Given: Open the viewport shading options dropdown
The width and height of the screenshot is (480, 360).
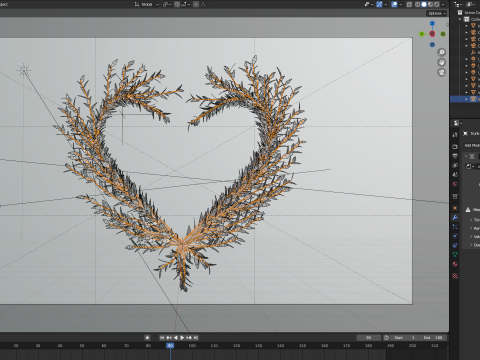Looking at the screenshot, I should (443, 4).
